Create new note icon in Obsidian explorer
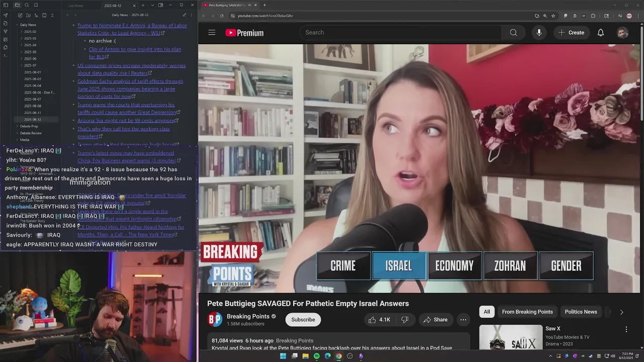Image resolution: width=644 pixels, height=362 pixels. pos(20,16)
